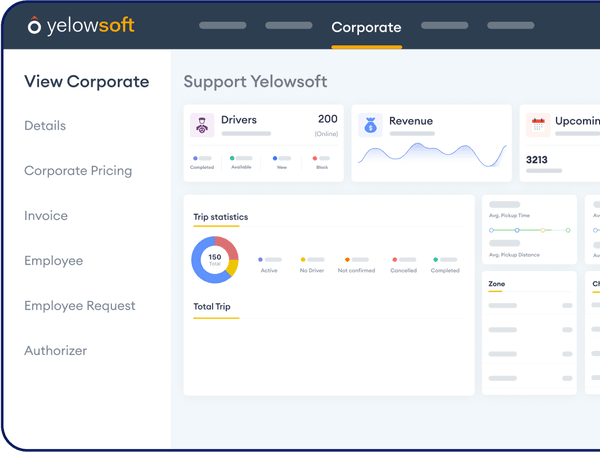Click the Trip statistics donut chart
Viewport: 600px width, 452px height.
(x=214, y=258)
